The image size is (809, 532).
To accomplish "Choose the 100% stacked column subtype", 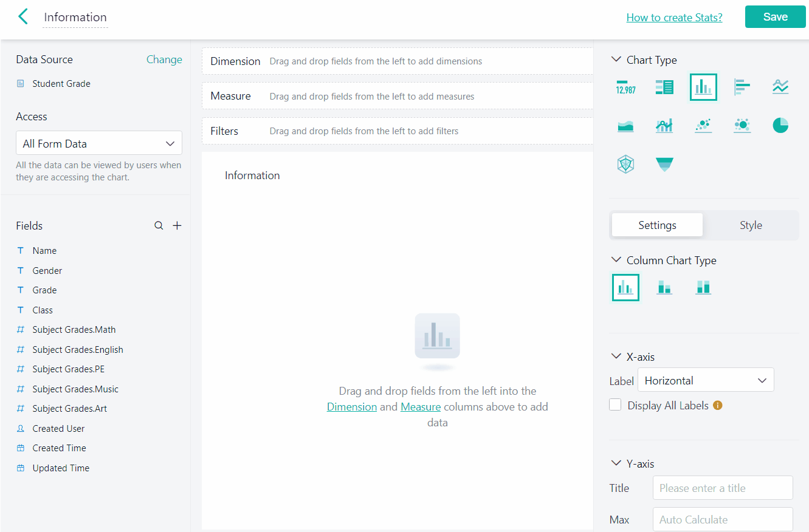I will 703,287.
